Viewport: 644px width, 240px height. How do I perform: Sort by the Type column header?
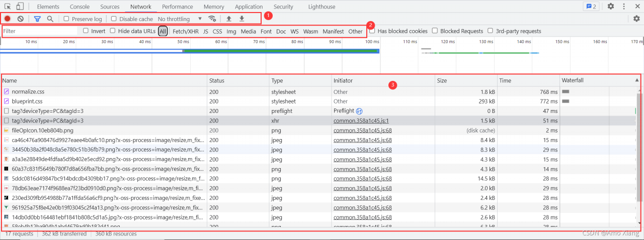pyautogui.click(x=300, y=80)
